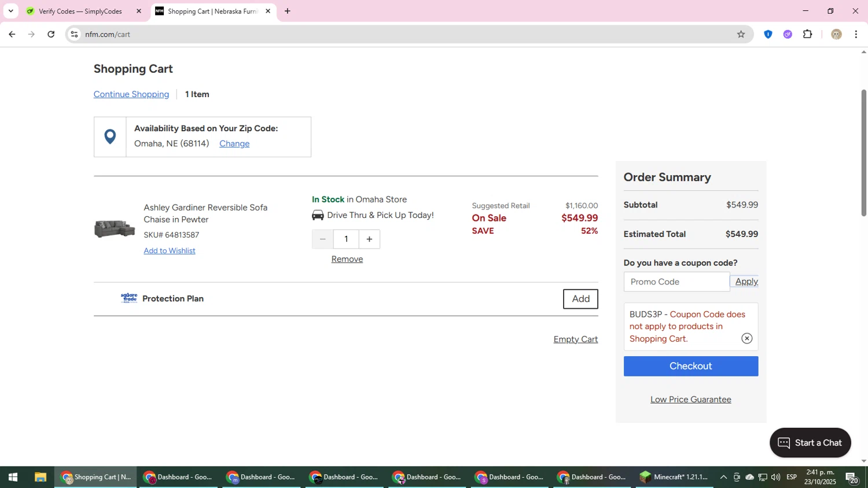This screenshot has width=868, height=488.
Task: Open the volume control in tray
Action: pos(775,477)
